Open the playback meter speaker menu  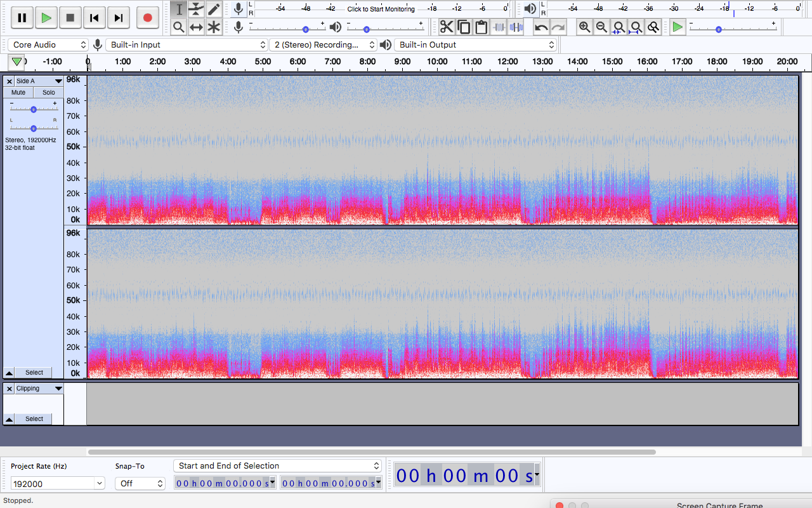(x=530, y=9)
